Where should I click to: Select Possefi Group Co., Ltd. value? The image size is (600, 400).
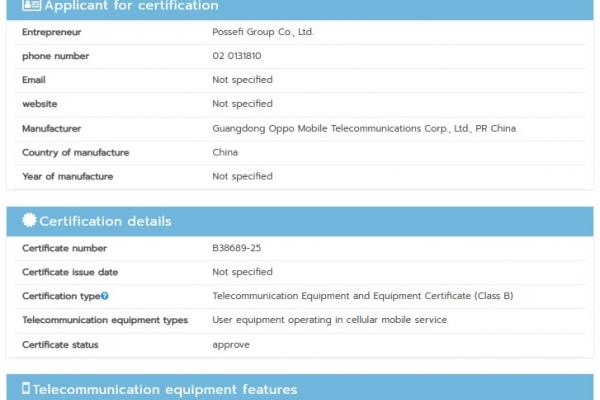tap(263, 32)
